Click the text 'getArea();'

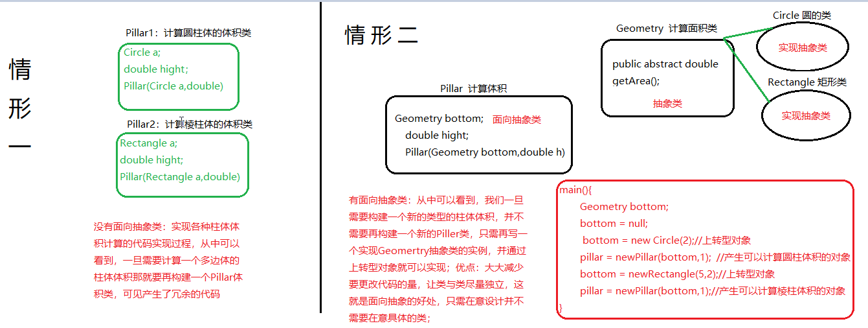coord(636,81)
